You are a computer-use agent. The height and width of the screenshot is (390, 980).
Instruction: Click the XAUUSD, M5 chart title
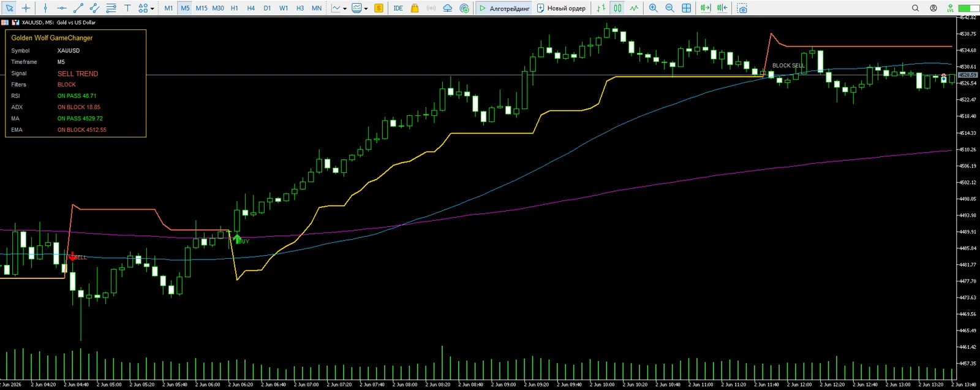(59, 22)
